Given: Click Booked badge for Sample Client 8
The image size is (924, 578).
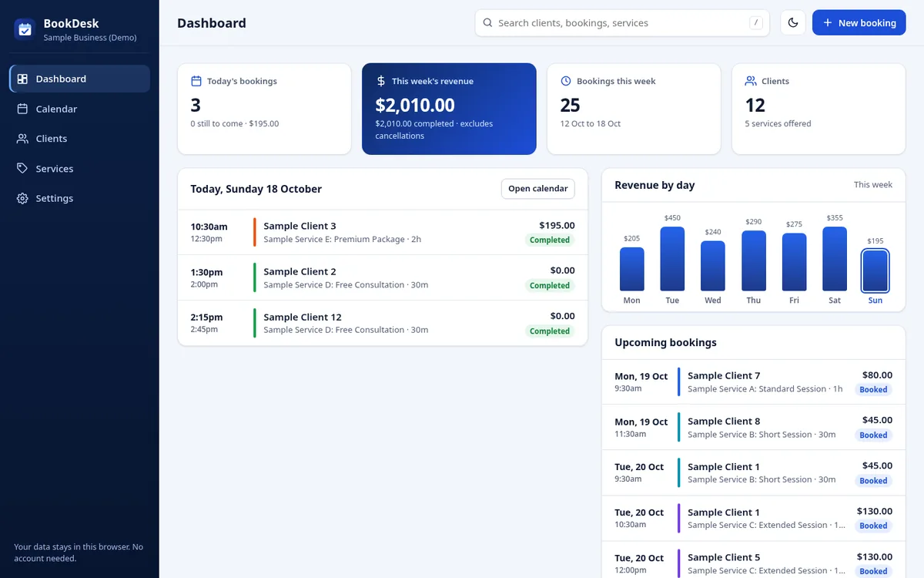Looking at the screenshot, I should (874, 435).
